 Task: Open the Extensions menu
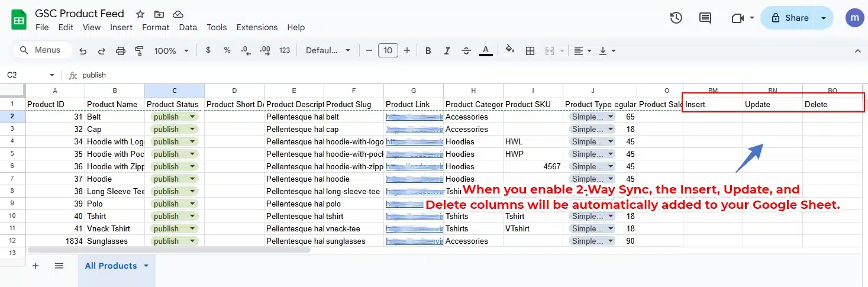click(257, 27)
